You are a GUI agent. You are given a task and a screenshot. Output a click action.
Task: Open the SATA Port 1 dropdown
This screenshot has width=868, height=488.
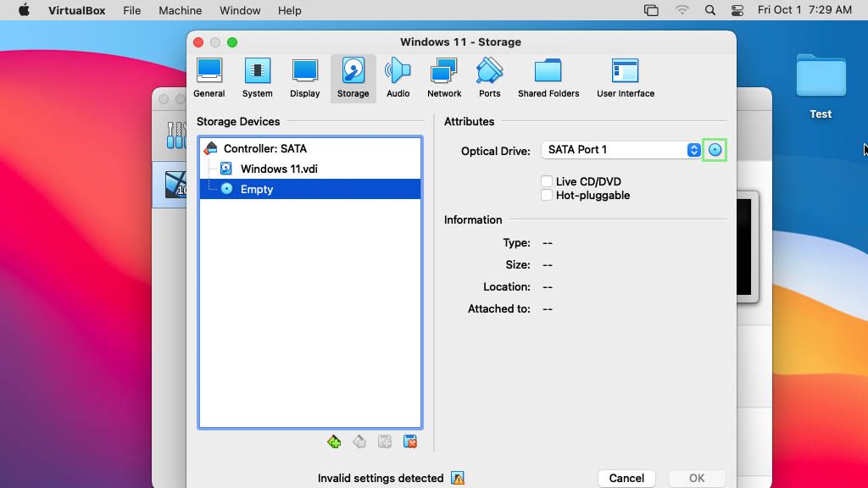click(693, 149)
